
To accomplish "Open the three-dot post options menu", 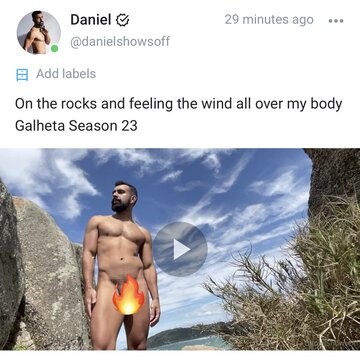I will [x=336, y=21].
